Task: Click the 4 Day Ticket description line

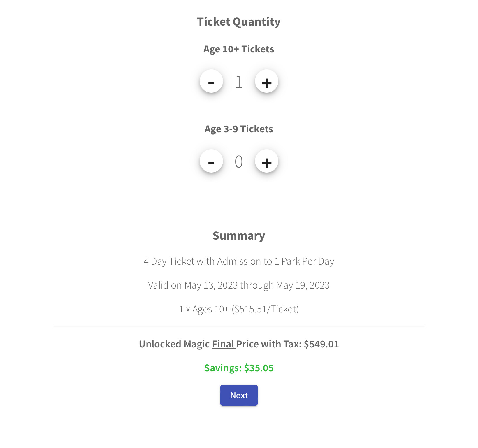Action: point(239,261)
